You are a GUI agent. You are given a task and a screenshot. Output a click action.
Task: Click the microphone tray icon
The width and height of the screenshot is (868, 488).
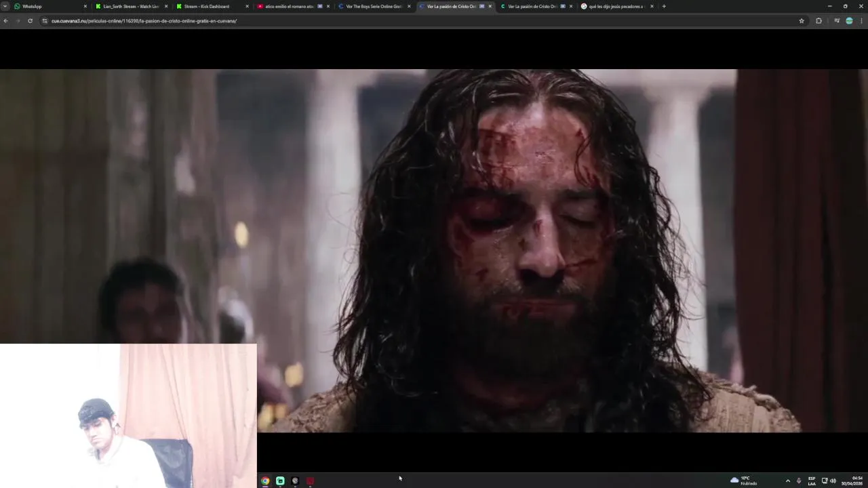tap(799, 481)
